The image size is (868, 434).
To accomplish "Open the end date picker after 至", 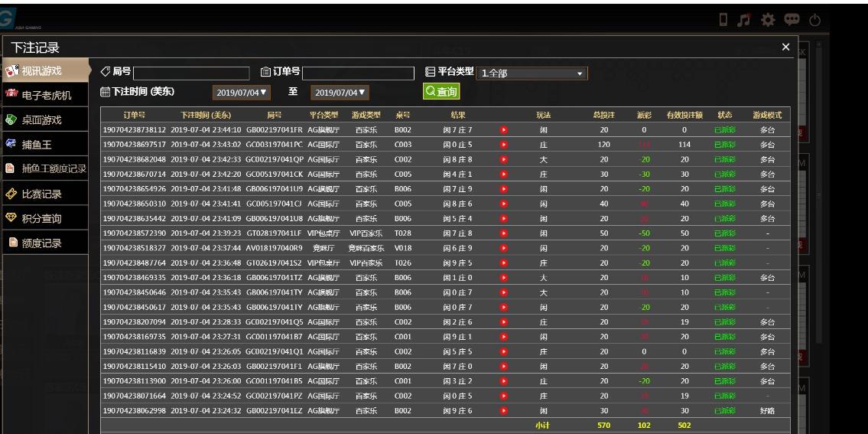I will point(340,93).
